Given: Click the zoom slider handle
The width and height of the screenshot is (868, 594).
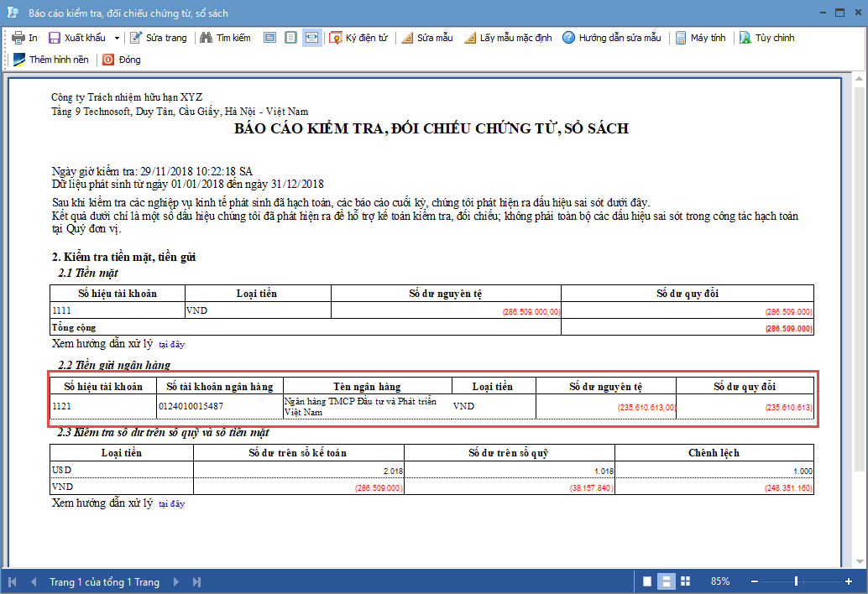Looking at the screenshot, I should (796, 581).
